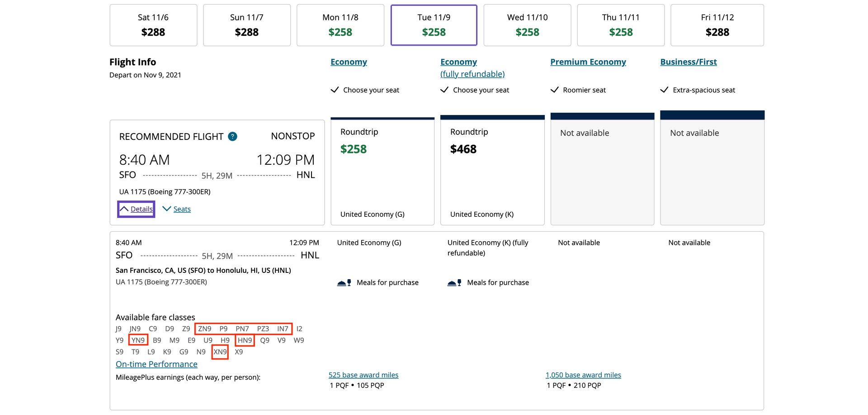Viewport: 868px width, 415px height.
Task: Click the meals for purchase icon in Economy column
Action: pos(344,282)
